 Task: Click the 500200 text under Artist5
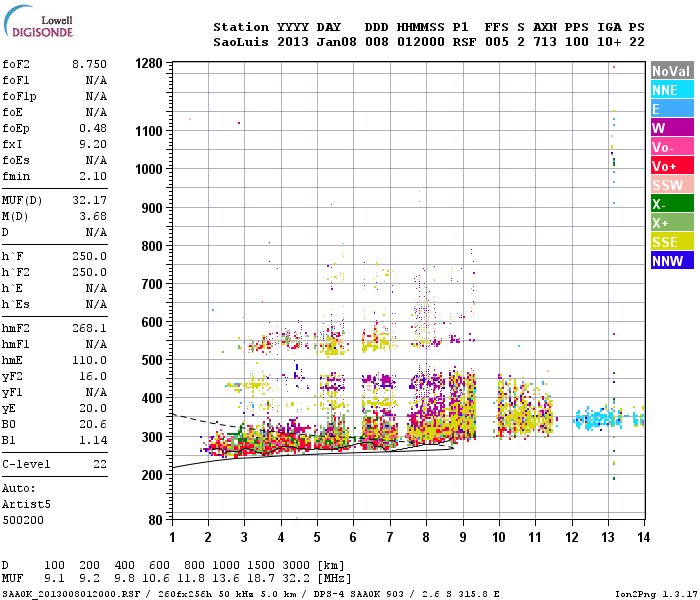click(x=23, y=521)
